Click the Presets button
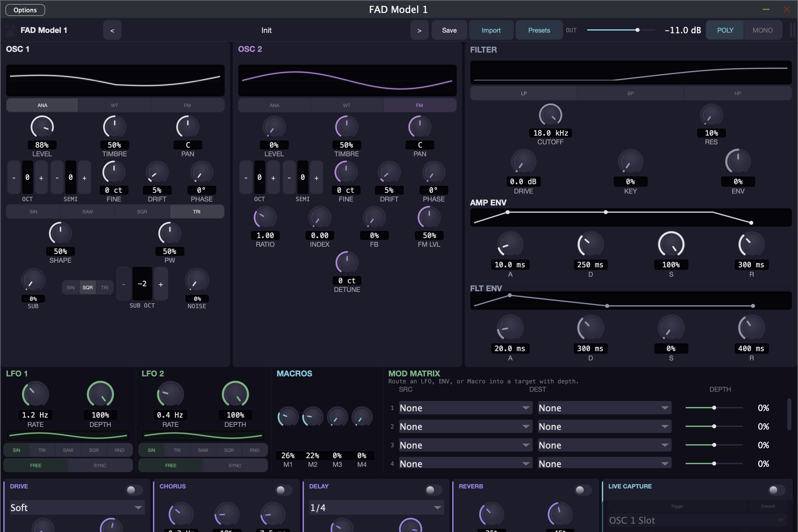Image resolution: width=798 pixels, height=532 pixels. [x=539, y=31]
